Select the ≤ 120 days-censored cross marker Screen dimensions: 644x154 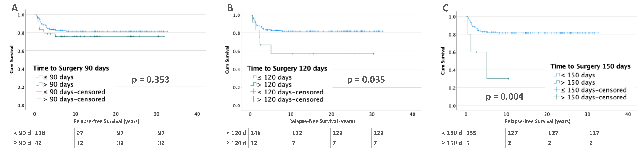click(253, 92)
